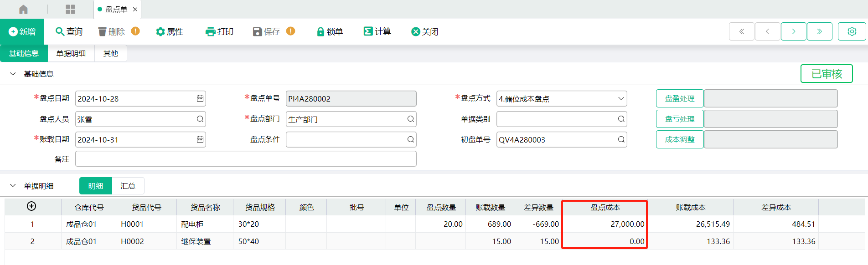The height and width of the screenshot is (265, 868).
Task: Search 初盘单号 lookup icon
Action: (621, 140)
